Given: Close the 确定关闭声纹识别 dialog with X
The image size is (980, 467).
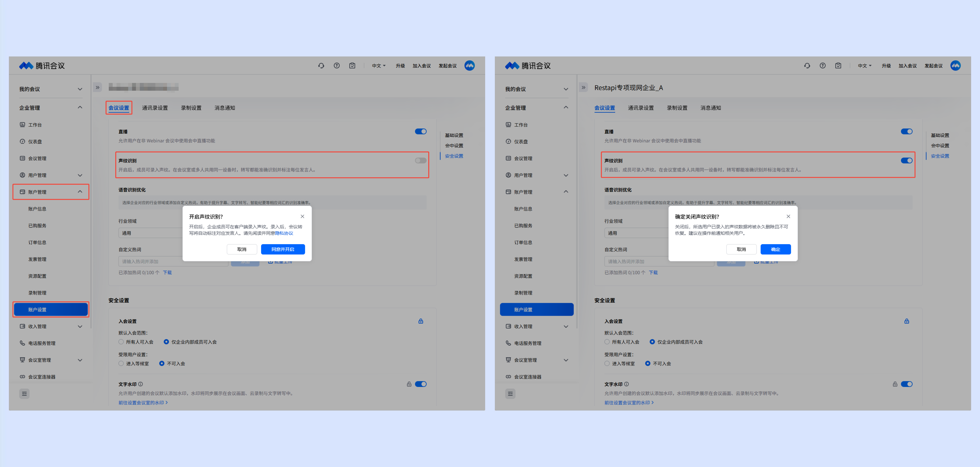Looking at the screenshot, I should [x=788, y=217].
